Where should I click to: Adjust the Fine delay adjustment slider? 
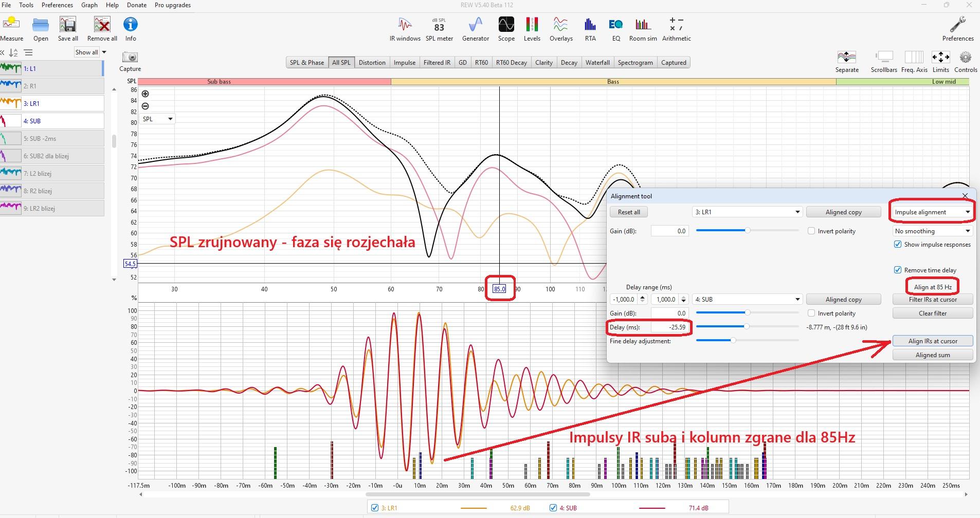coord(733,340)
